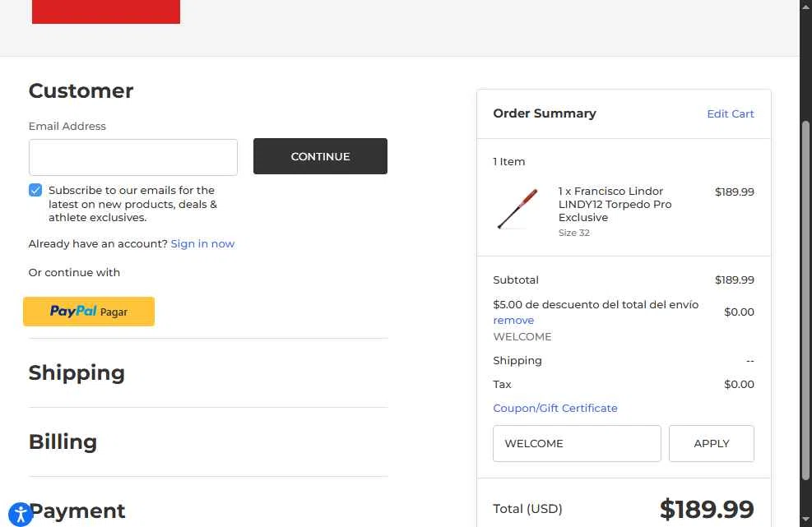Image resolution: width=812 pixels, height=527 pixels.
Task: Click the bat product thumbnail
Action: point(517,209)
